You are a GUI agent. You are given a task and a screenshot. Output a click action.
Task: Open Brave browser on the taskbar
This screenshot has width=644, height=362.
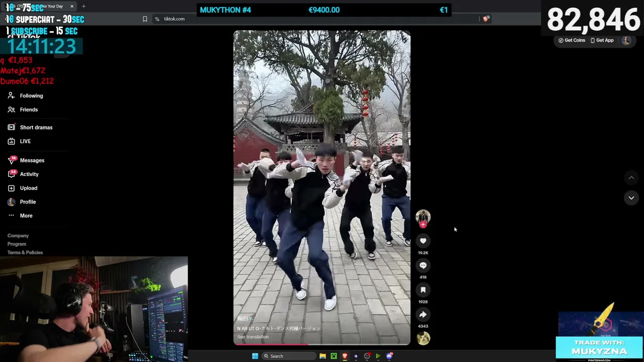pos(345,356)
